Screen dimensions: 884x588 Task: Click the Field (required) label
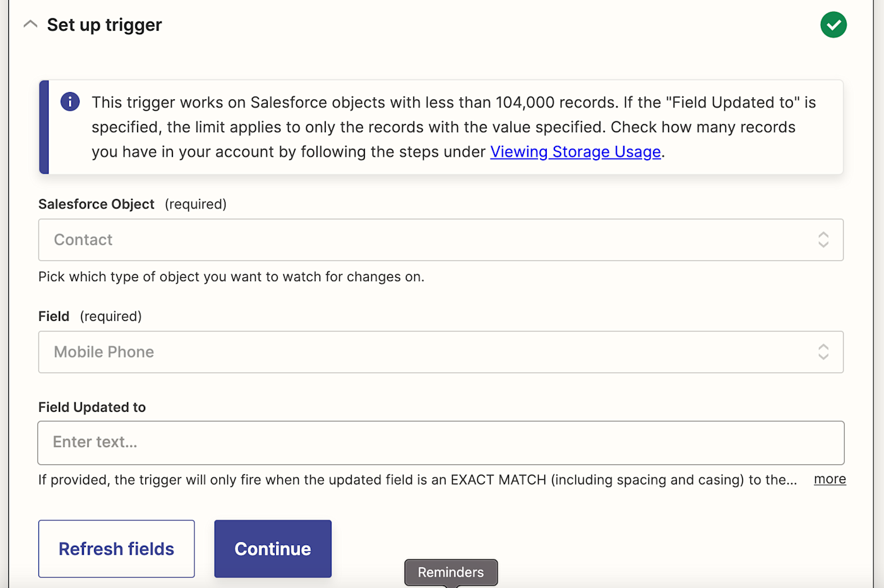[90, 316]
